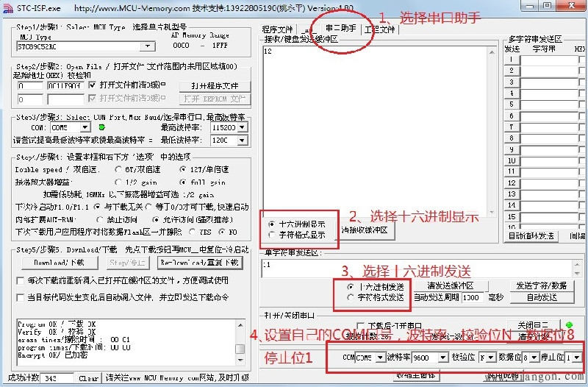Open the 校验位 N dropdown
588x387 pixels.
(490, 358)
